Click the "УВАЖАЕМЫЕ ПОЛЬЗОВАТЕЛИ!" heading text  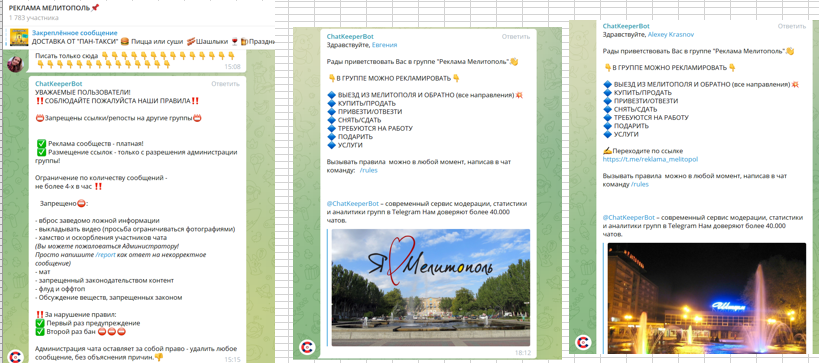click(x=83, y=92)
